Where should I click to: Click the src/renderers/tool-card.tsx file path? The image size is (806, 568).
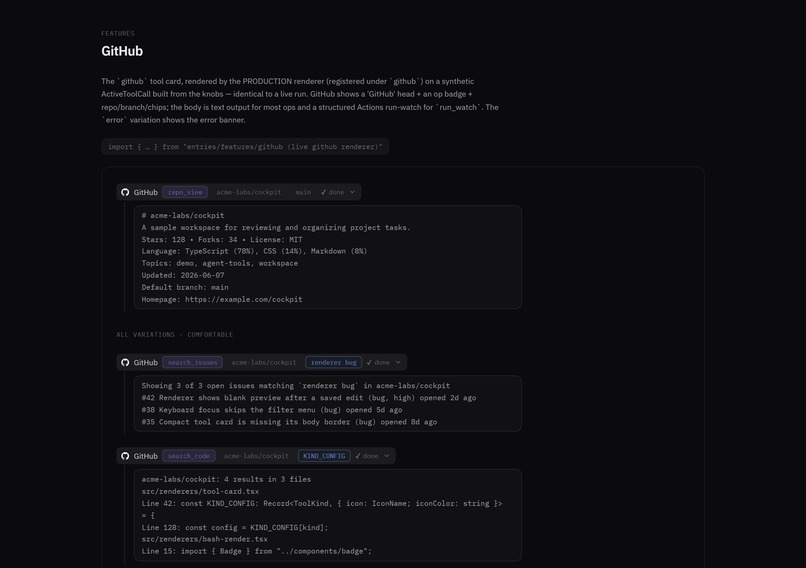click(x=200, y=491)
